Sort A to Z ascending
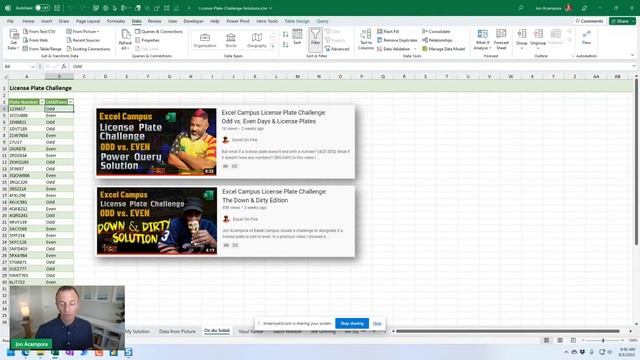The width and height of the screenshot is (640, 360). (x=286, y=35)
